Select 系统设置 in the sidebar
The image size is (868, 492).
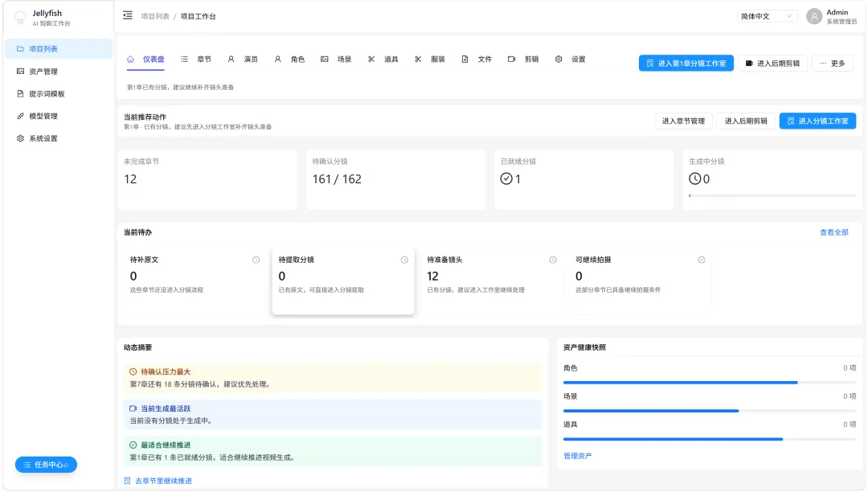[x=59, y=138]
